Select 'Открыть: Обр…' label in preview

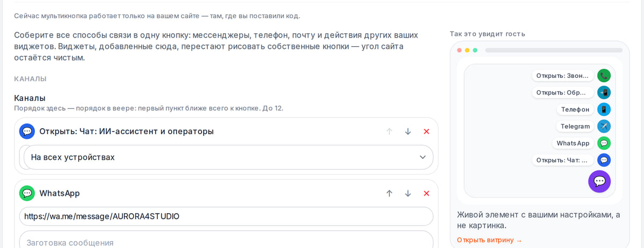(563, 92)
